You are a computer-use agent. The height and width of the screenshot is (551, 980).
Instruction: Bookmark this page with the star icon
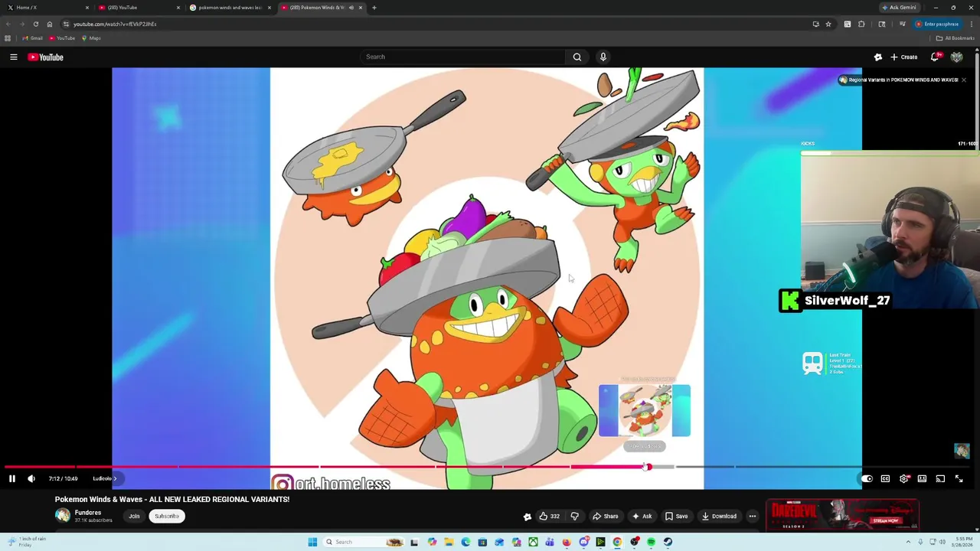pos(828,24)
